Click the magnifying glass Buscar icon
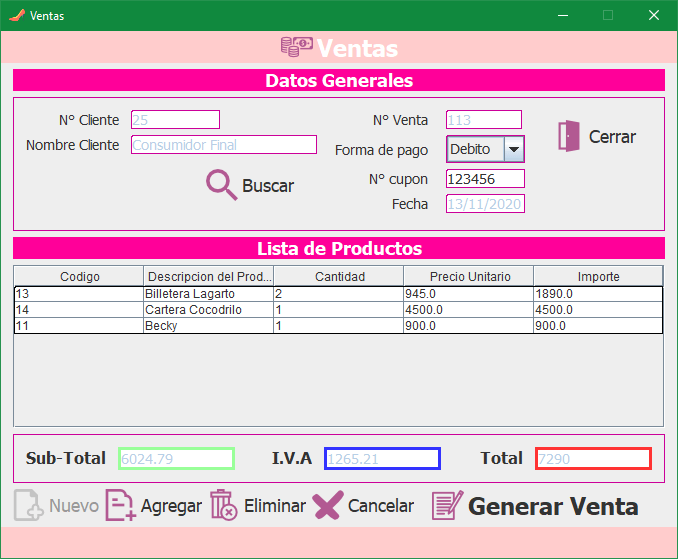Screen dimensions: 678x559 [221, 185]
